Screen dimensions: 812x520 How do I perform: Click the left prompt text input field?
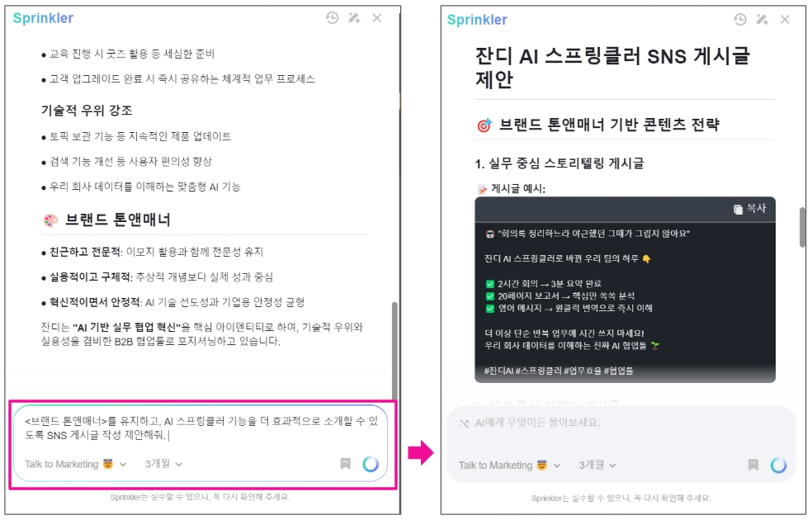pos(201,428)
